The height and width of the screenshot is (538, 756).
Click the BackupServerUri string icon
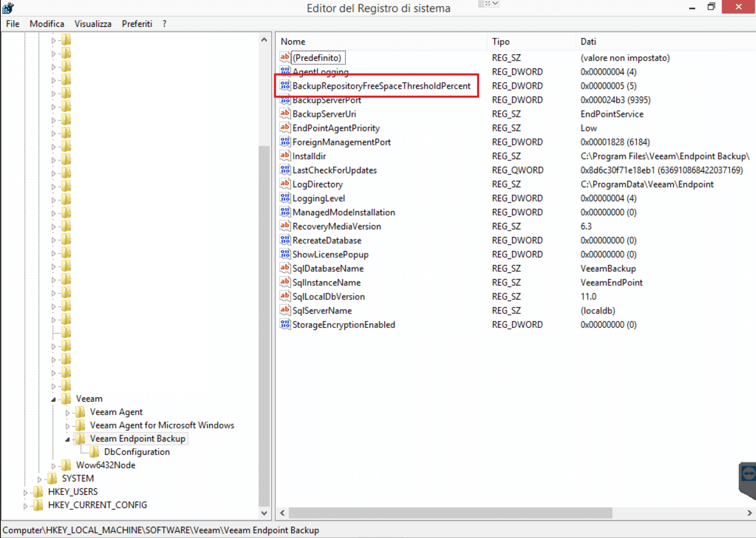point(285,113)
